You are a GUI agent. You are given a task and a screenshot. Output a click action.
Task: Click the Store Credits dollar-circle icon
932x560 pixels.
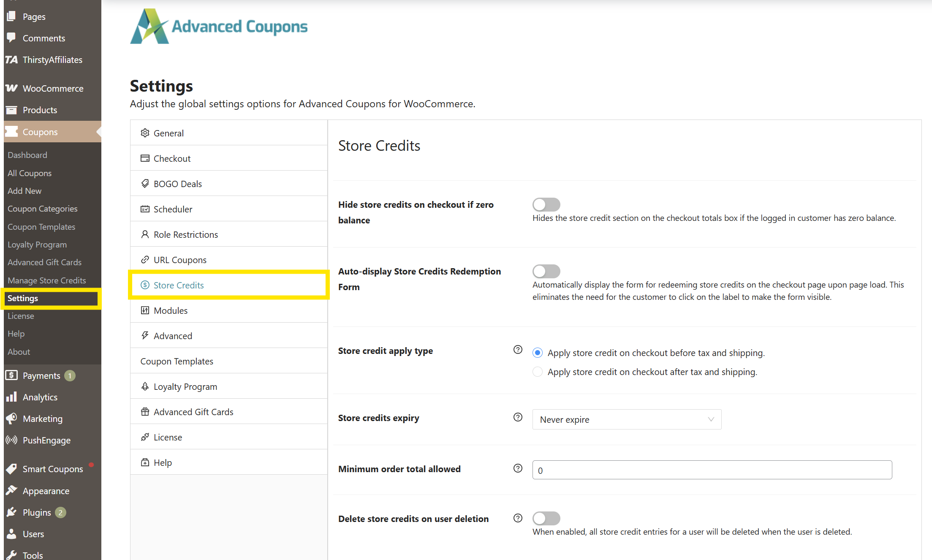point(145,285)
